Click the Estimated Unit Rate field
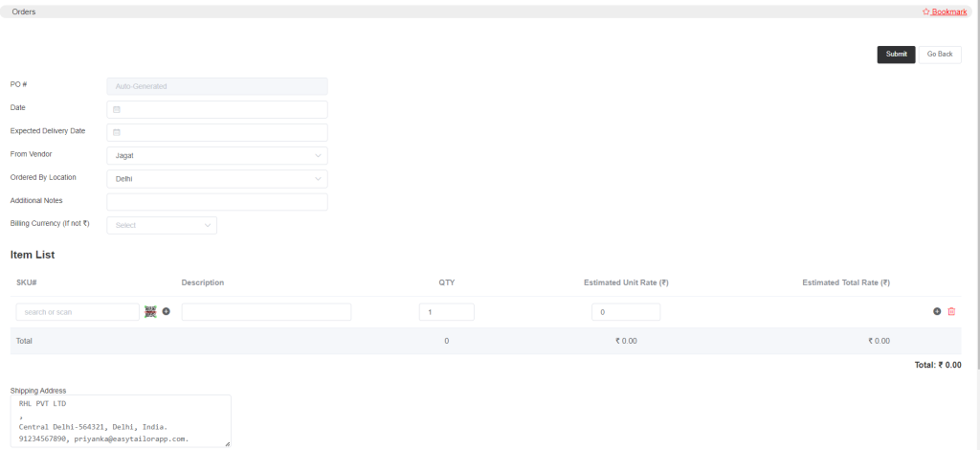 pos(626,312)
